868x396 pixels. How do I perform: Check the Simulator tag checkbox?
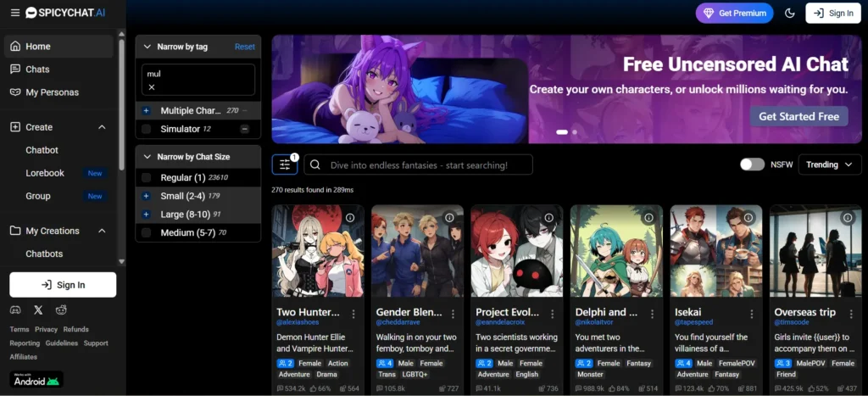pos(146,129)
